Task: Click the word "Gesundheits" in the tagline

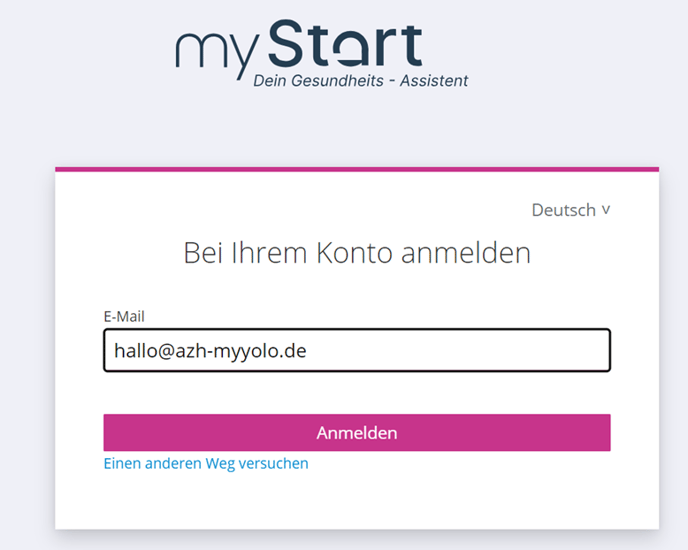Action: tap(334, 80)
